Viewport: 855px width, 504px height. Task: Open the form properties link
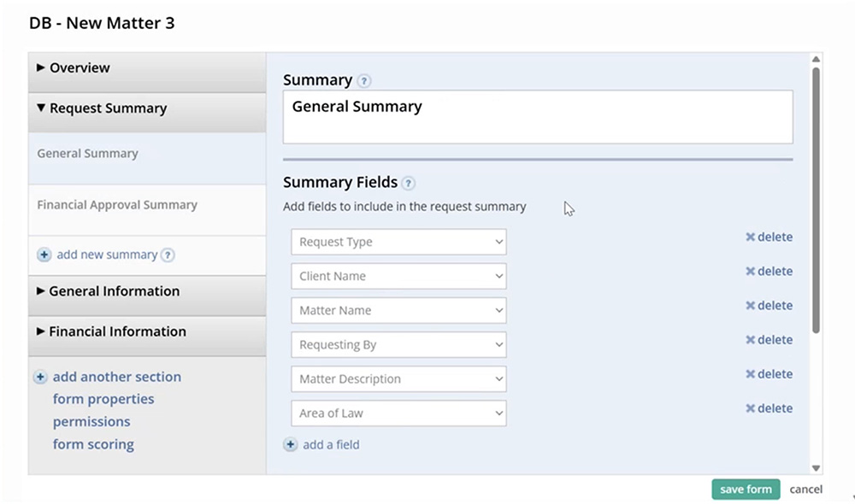point(103,399)
